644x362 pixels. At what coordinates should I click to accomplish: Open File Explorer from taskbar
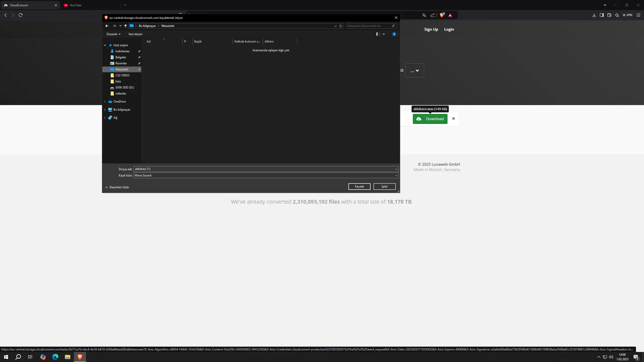pyautogui.click(x=68, y=357)
